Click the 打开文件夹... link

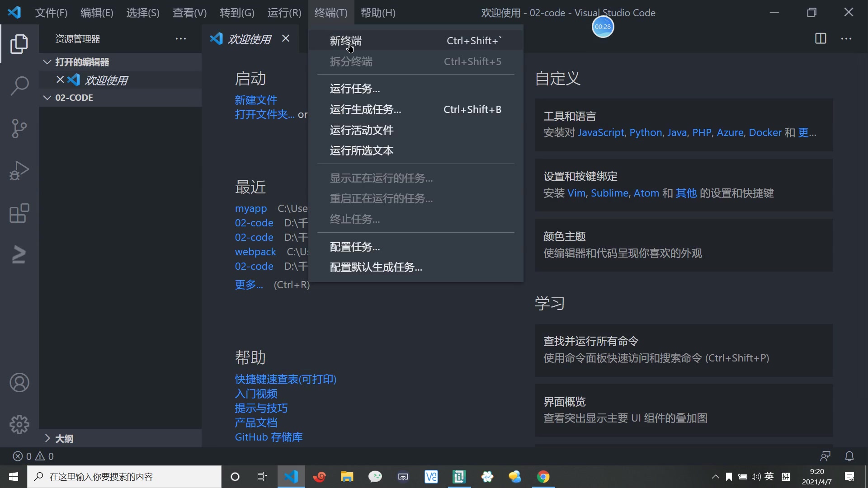[264, 114]
